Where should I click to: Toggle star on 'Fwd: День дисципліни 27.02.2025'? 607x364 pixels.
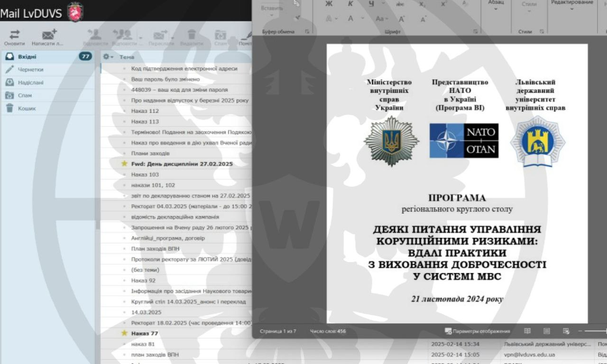[x=124, y=164]
